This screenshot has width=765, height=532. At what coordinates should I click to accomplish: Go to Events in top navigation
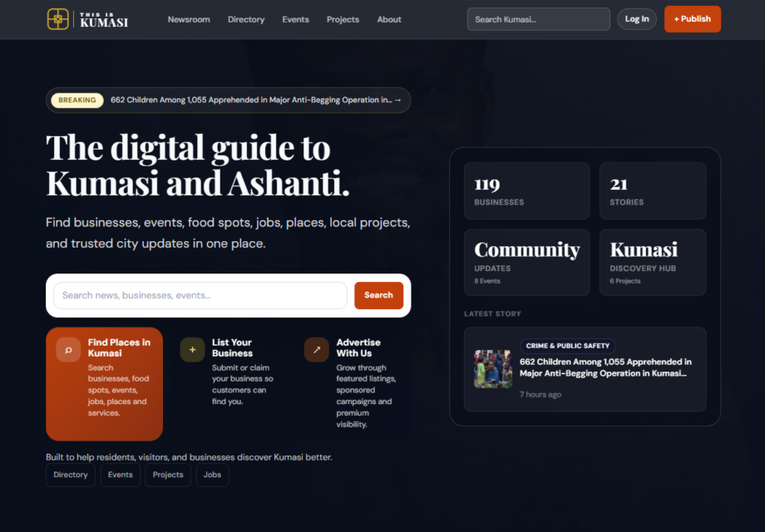[295, 19]
